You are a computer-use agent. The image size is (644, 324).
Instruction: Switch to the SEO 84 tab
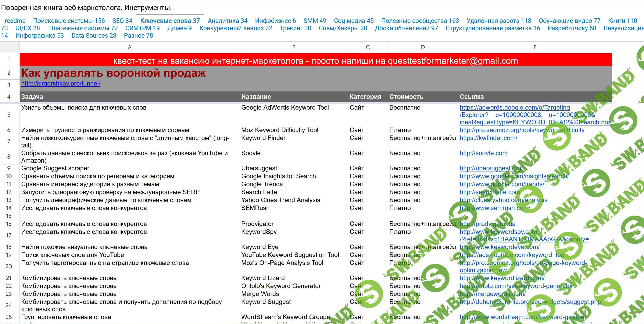122,21
